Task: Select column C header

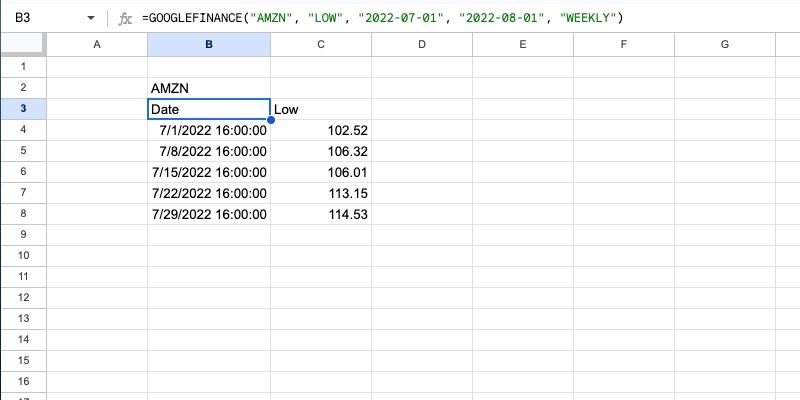Action: pyautogui.click(x=320, y=44)
